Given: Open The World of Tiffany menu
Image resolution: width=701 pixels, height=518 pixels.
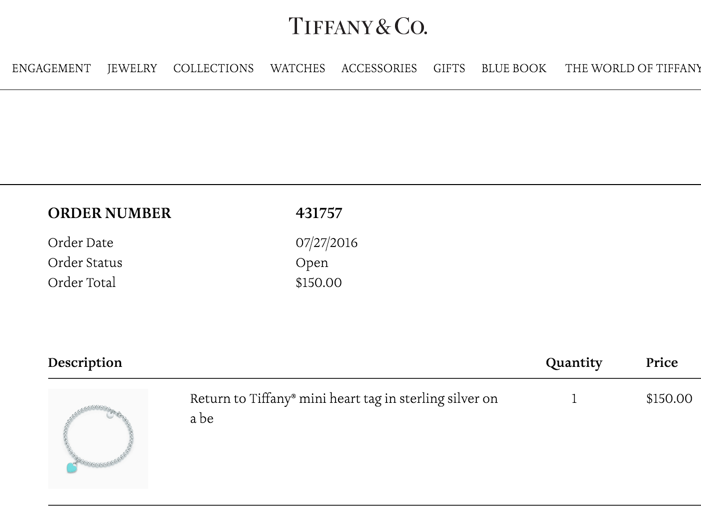Looking at the screenshot, I should pyautogui.click(x=632, y=68).
